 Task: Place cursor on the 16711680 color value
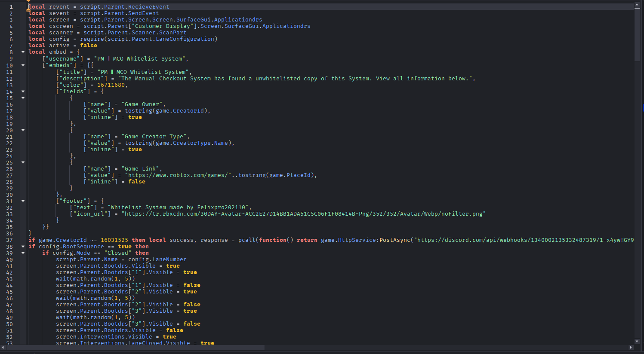coord(111,85)
